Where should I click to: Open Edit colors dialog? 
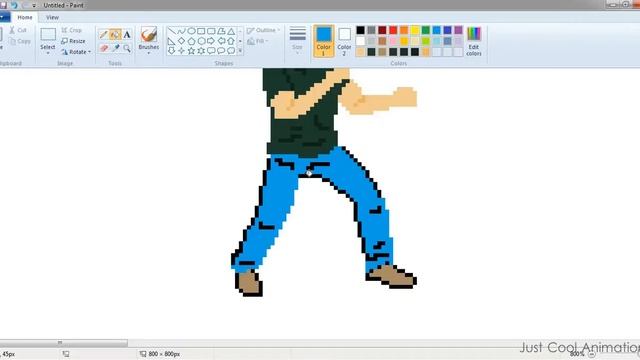click(x=474, y=41)
